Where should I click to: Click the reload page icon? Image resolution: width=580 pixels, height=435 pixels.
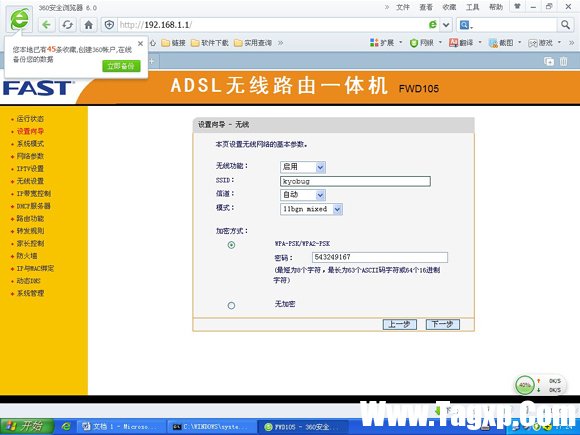(x=67, y=25)
